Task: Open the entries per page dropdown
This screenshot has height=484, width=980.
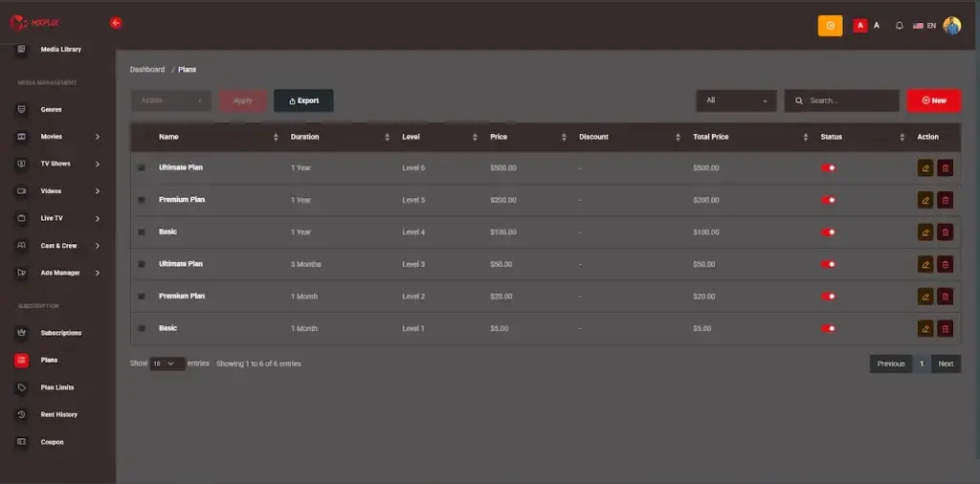Action: (167, 363)
